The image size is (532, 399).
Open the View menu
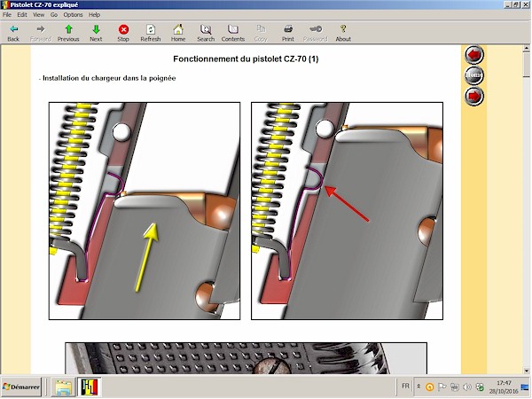coord(38,14)
